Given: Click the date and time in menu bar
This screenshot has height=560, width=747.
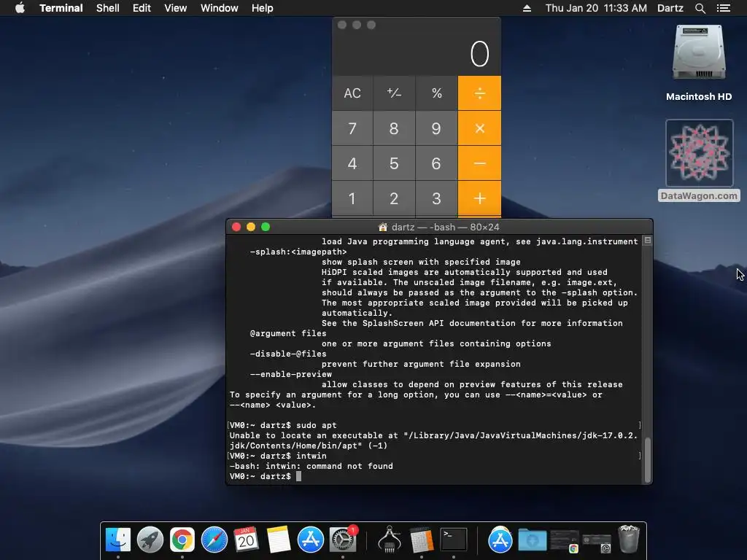Looking at the screenshot, I should coord(596,8).
